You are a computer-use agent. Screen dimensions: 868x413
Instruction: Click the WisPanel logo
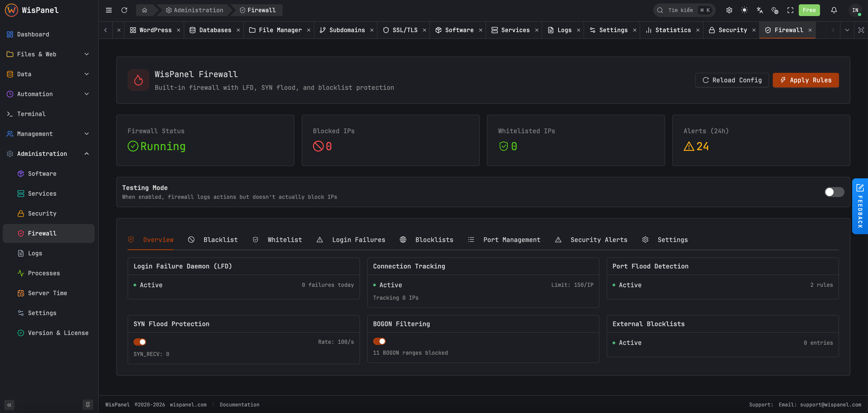(x=11, y=10)
